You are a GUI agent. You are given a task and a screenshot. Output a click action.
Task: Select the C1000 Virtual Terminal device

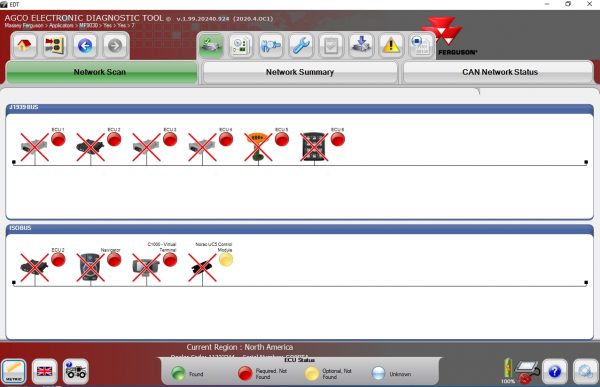[146, 268]
